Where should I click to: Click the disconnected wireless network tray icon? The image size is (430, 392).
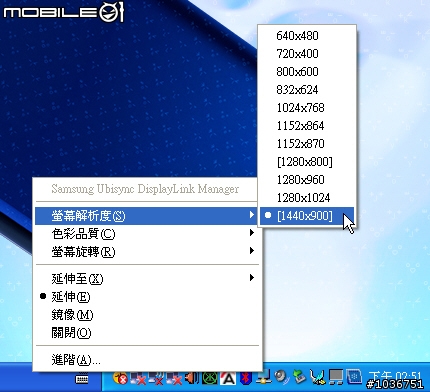(x=156, y=378)
